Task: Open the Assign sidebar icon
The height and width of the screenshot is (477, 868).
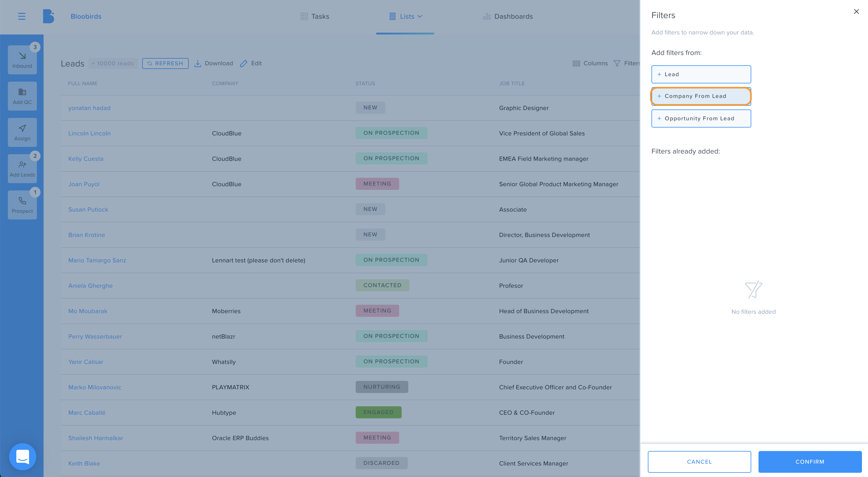Action: pos(22,132)
